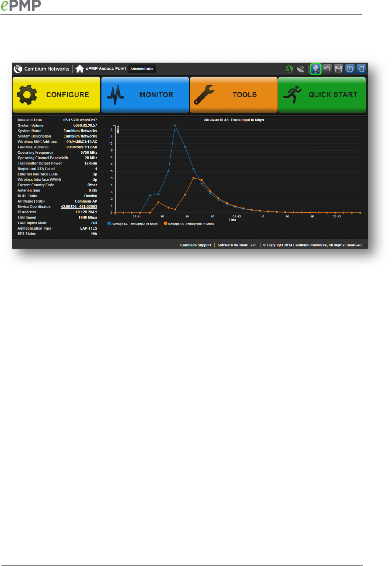The height and width of the screenshot is (566, 392).
Task: Click the blue DL throughput peak point
Action: click(x=175, y=125)
